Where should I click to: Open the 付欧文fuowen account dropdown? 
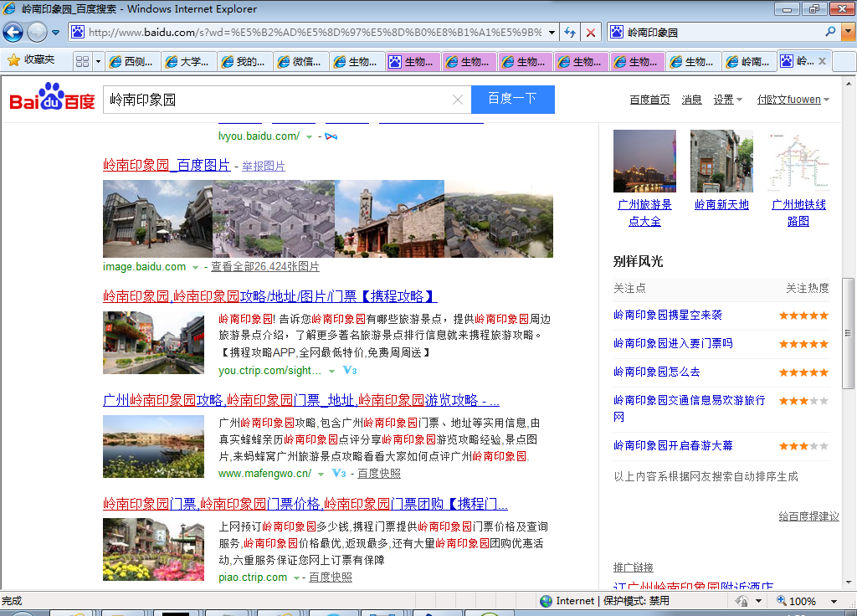(x=793, y=100)
